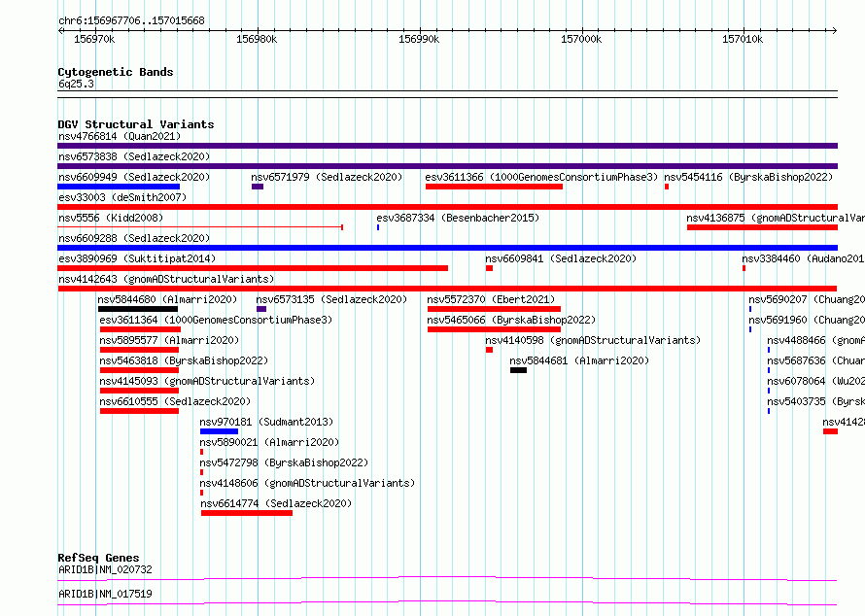Click the small purple bar under nsv6571979

pos(258,187)
